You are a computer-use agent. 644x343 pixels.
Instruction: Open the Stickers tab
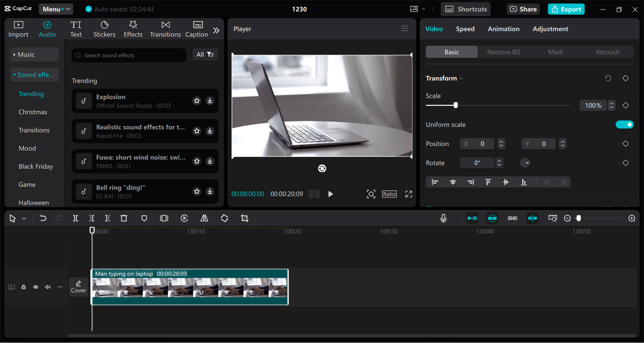[104, 29]
